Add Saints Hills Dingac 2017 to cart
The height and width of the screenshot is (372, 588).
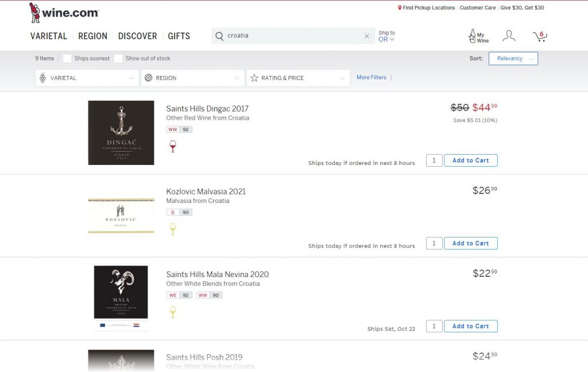[471, 160]
